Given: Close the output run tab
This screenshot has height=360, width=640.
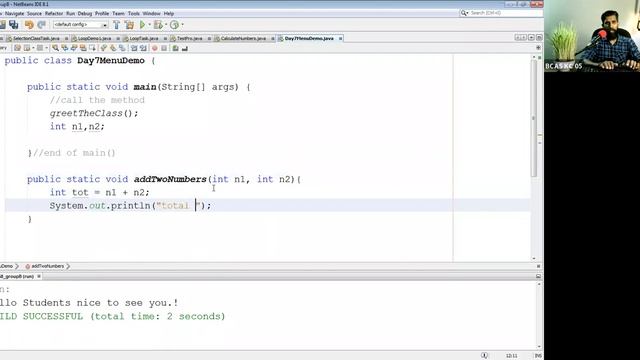Looking at the screenshot, I should [39, 276].
